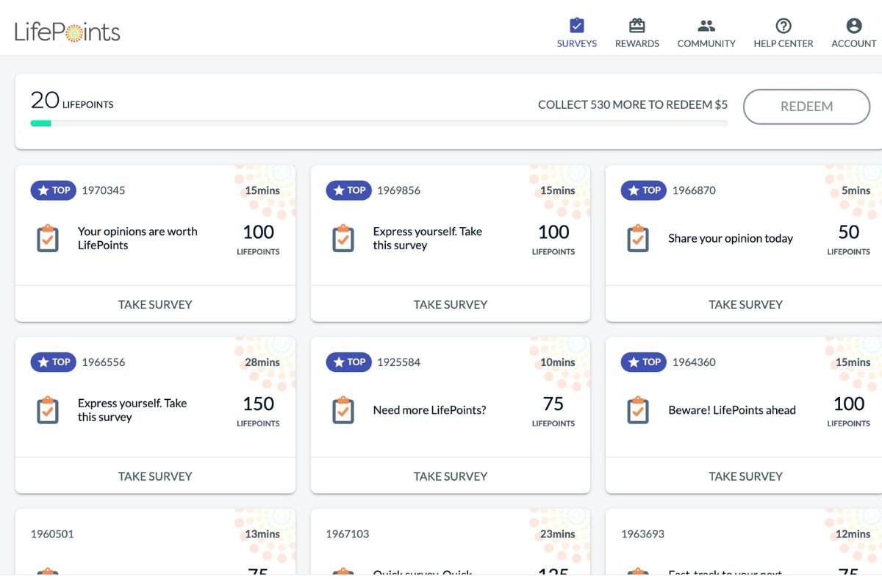Click the clipboard icon on survey 1970345

tap(47, 238)
